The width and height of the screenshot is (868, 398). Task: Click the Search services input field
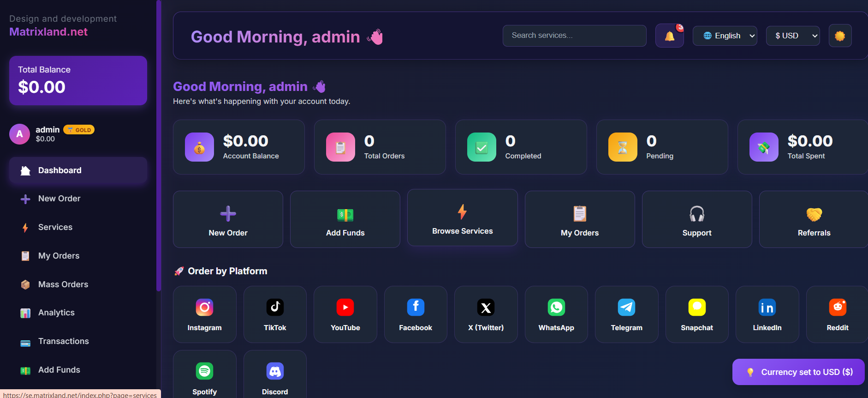tap(574, 36)
